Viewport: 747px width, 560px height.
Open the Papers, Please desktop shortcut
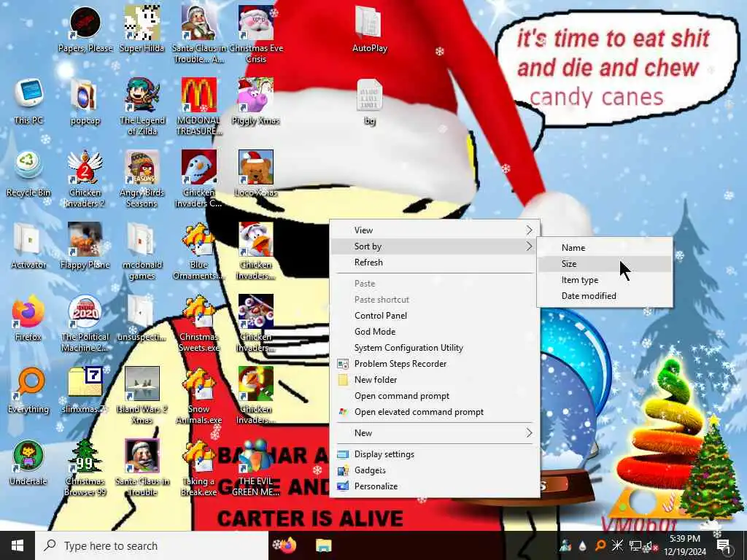tap(85, 29)
